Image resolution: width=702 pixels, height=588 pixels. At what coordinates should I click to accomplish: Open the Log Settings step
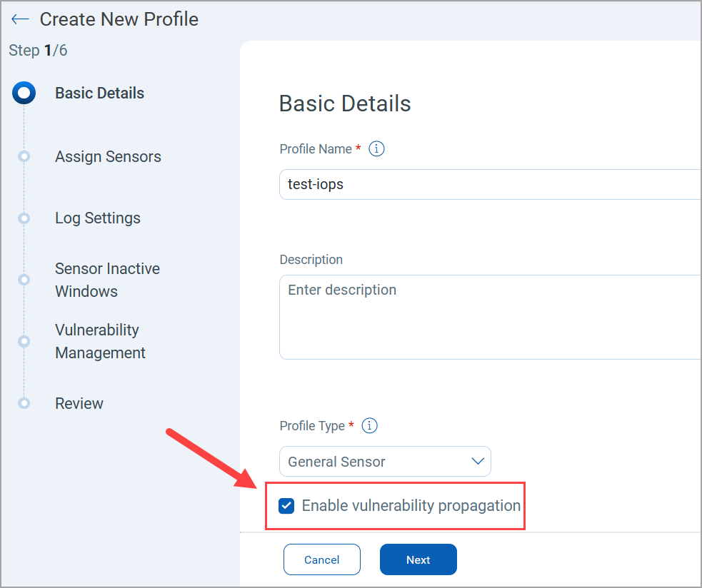[98, 218]
